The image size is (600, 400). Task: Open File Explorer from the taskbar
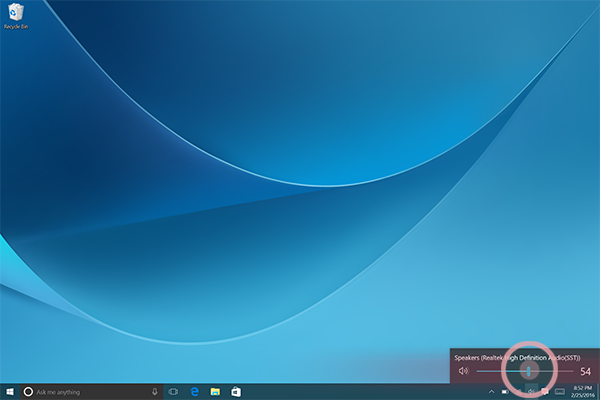coord(215,392)
